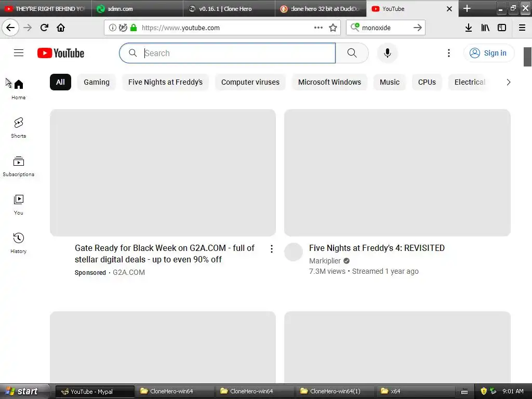Image resolution: width=532 pixels, height=399 pixels.
Task: Open the browser library icon
Action: pyautogui.click(x=485, y=28)
